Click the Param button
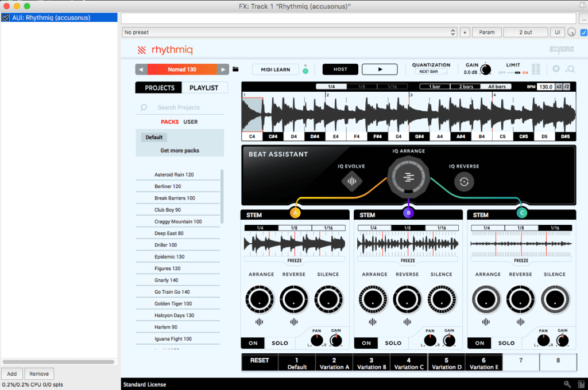Screen dimensions: 588x390 pos(487,32)
